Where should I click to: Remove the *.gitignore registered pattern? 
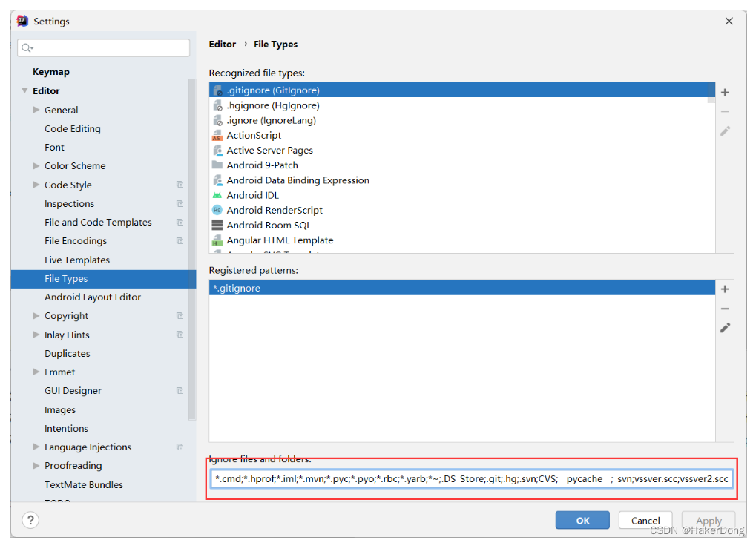point(725,309)
